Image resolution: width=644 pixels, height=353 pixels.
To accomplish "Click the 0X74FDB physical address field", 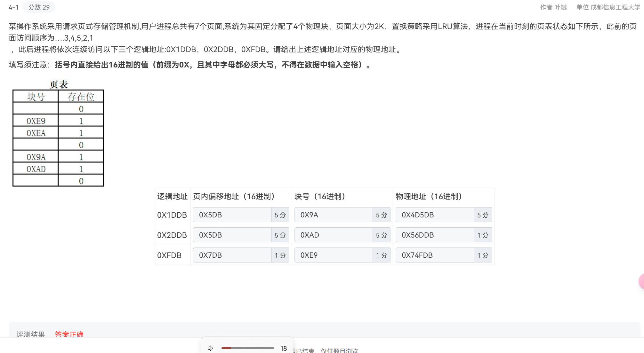I will coord(434,255).
